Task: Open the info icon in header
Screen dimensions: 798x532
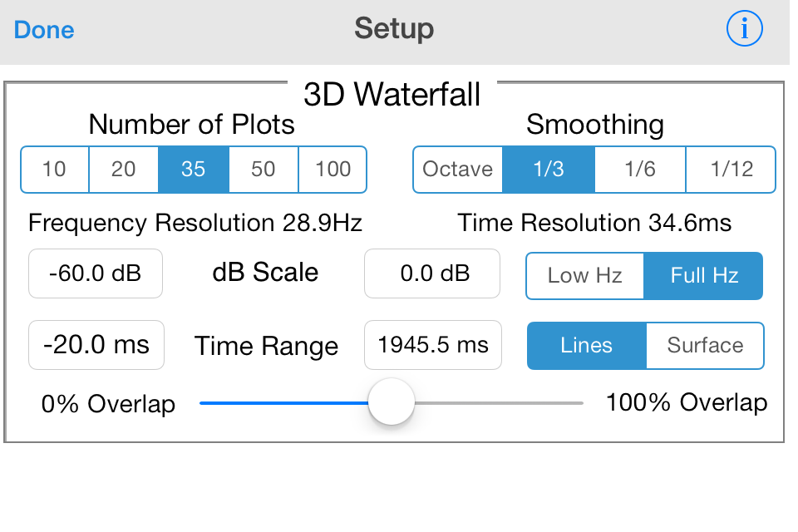Action: tap(744, 28)
